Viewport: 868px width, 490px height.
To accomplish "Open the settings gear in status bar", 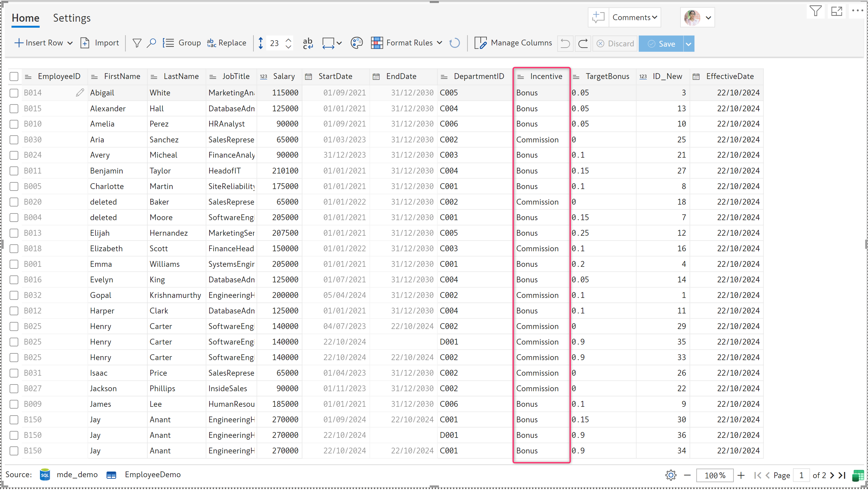I will 671,475.
